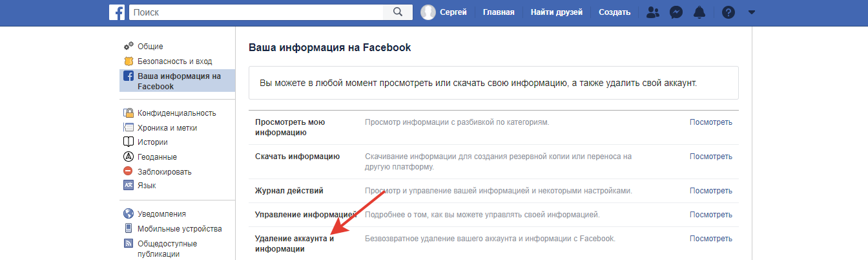868x260 pixels.
Task: Click heading Ваша информация на Facebook
Action: pos(330,48)
